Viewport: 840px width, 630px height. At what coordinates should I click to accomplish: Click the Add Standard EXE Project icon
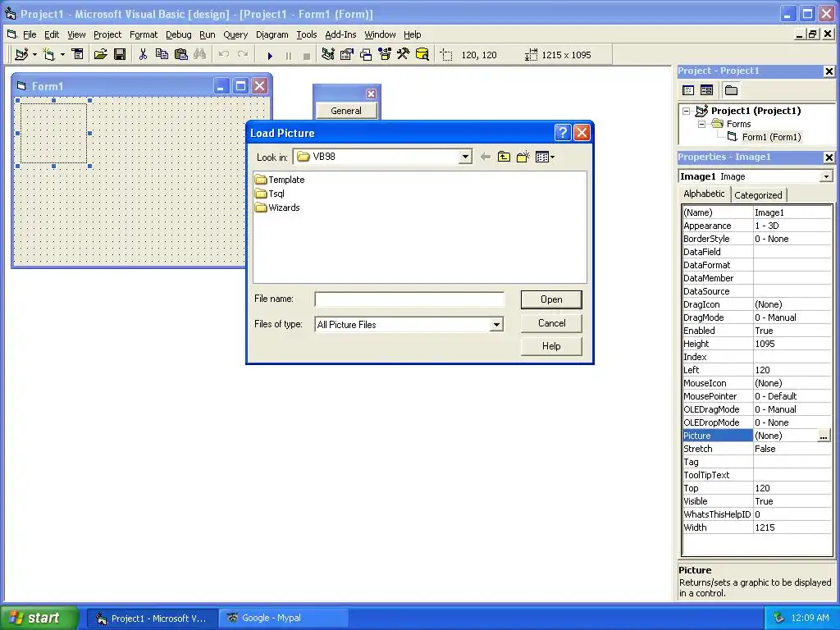(x=21, y=55)
